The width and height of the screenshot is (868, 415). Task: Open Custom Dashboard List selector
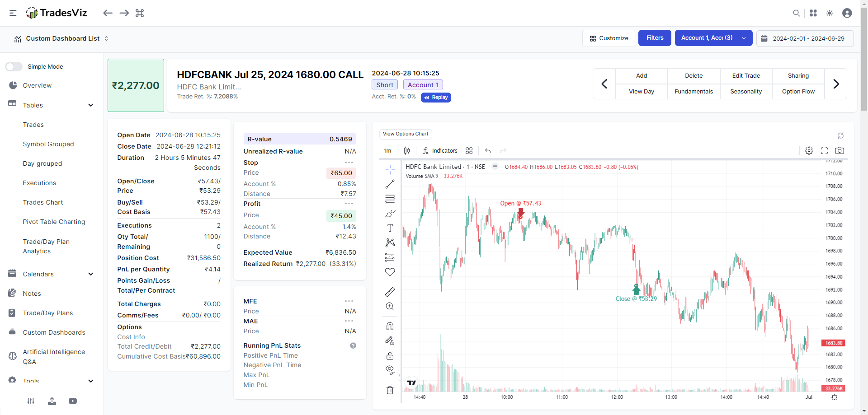click(x=61, y=39)
